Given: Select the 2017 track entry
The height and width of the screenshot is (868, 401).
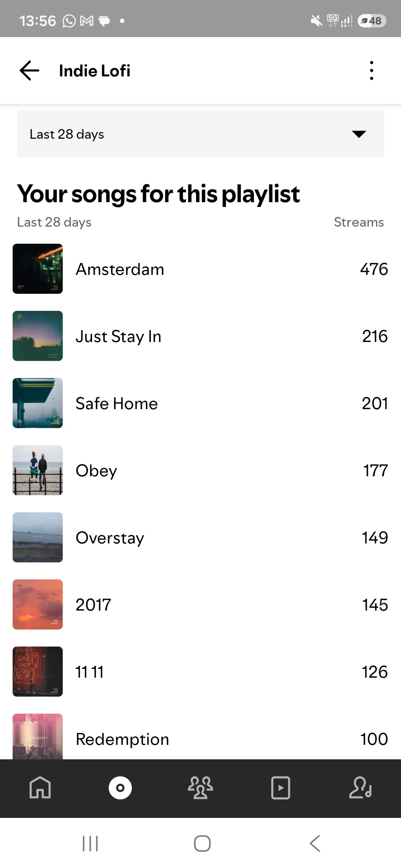Looking at the screenshot, I should [200, 605].
